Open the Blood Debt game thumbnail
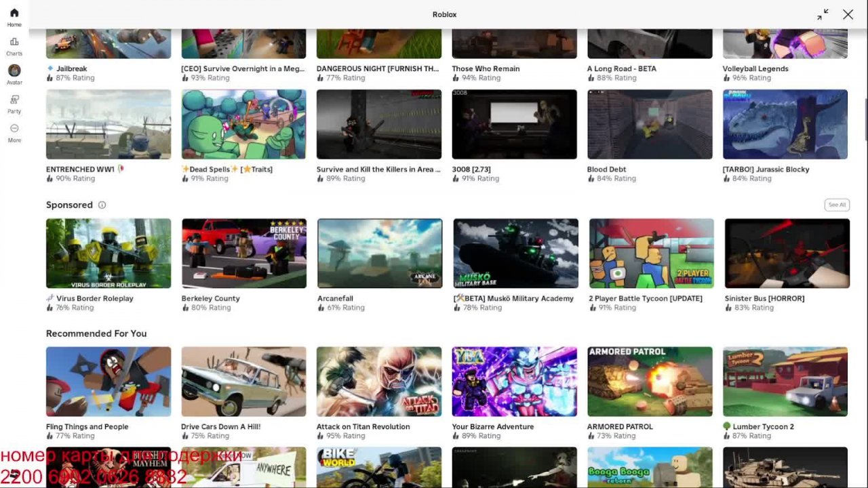The image size is (868, 488). [x=650, y=124]
